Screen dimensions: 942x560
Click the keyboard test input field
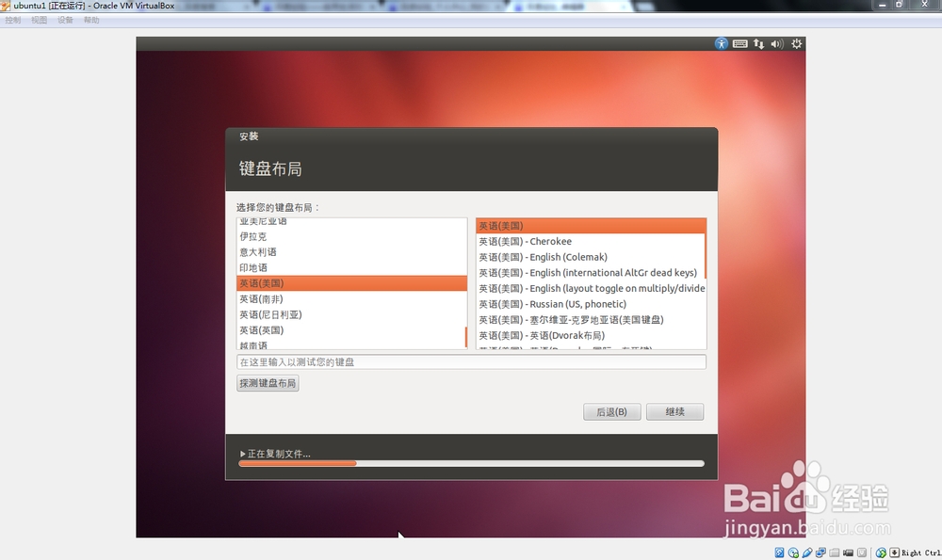coord(471,362)
